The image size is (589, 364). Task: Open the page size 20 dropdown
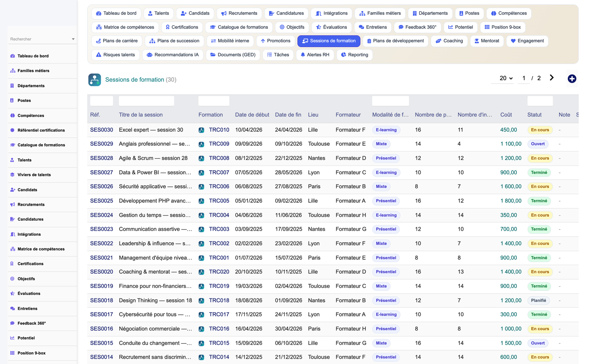tap(506, 78)
